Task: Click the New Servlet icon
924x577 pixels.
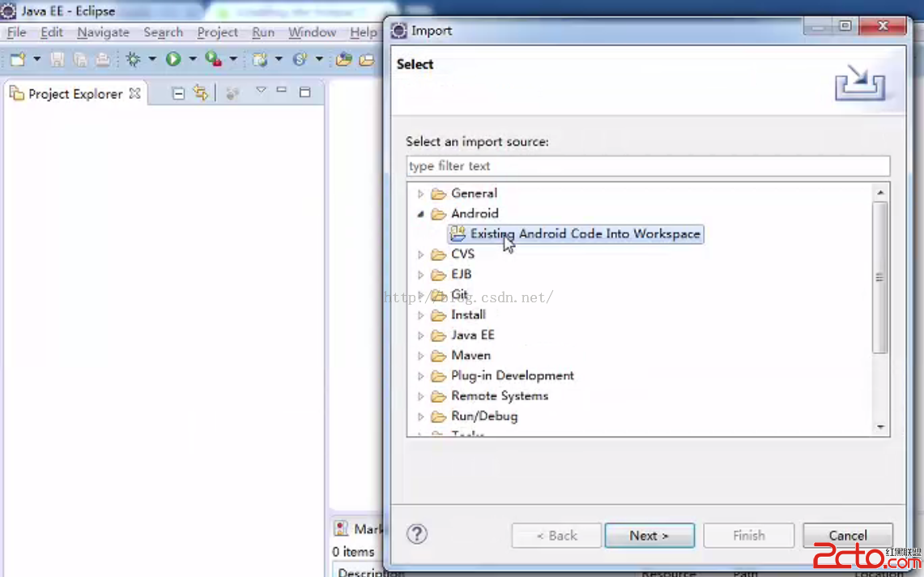Action: click(300, 59)
